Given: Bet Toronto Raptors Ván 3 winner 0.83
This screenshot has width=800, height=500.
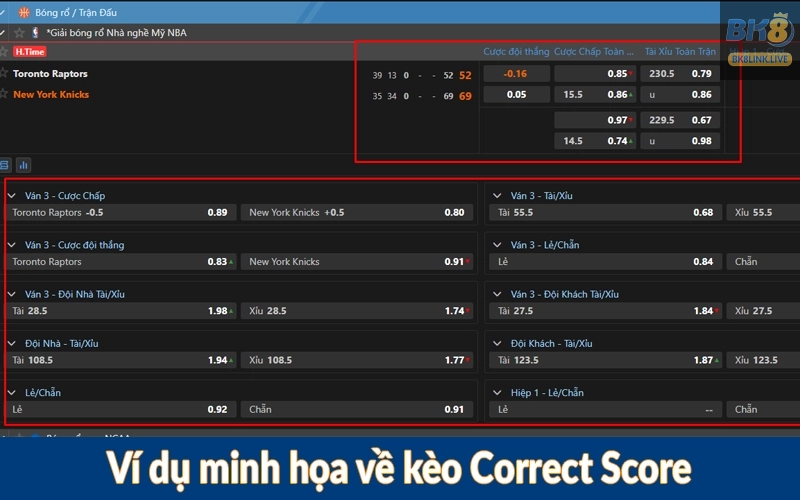Looking at the screenshot, I should coord(120,262).
